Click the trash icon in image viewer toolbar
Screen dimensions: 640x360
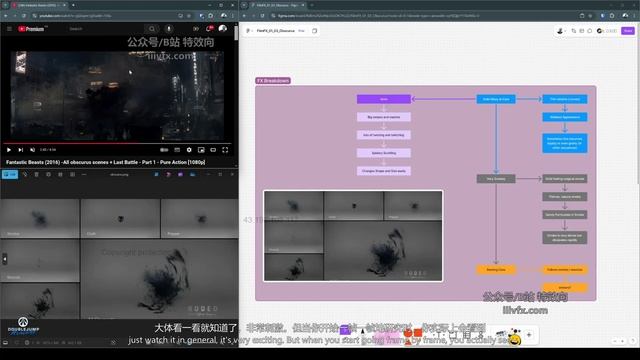36,175
